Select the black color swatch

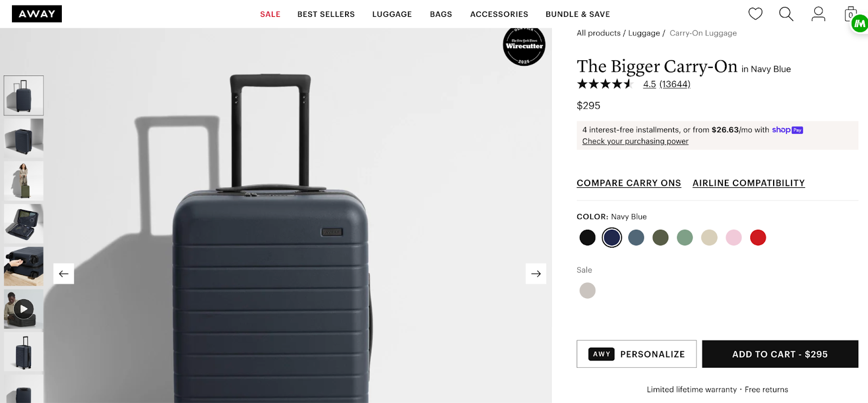[588, 237]
